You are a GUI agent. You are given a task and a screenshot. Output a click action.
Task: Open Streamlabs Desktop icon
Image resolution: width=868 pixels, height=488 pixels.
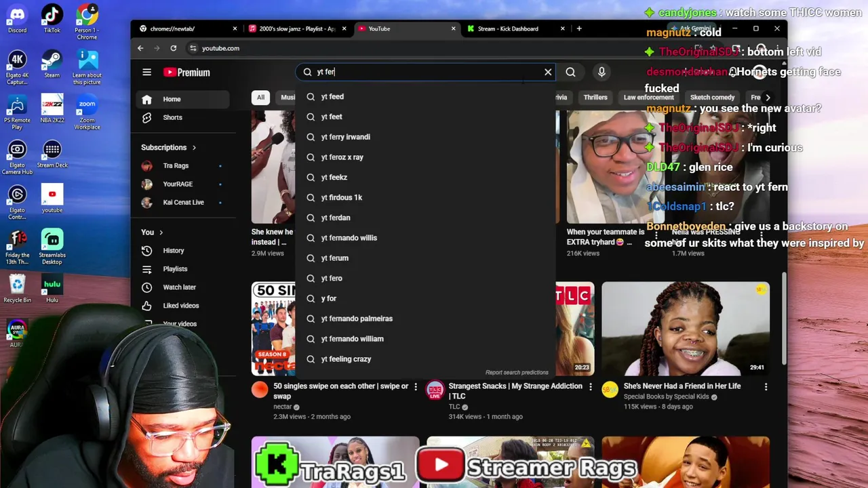coord(52,247)
